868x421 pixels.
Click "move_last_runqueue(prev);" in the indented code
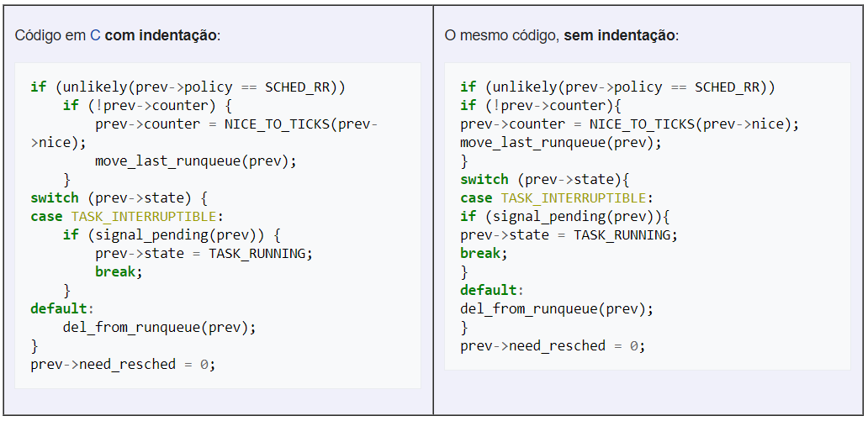pyautogui.click(x=195, y=161)
